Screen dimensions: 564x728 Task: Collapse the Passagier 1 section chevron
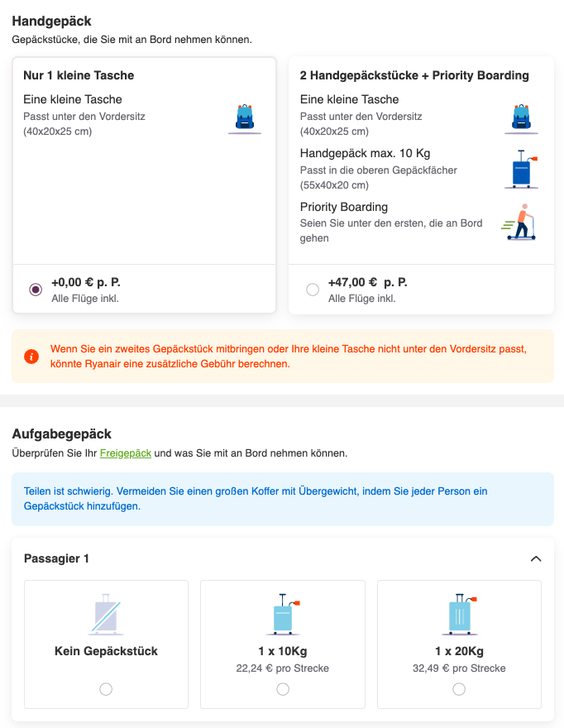point(536,558)
